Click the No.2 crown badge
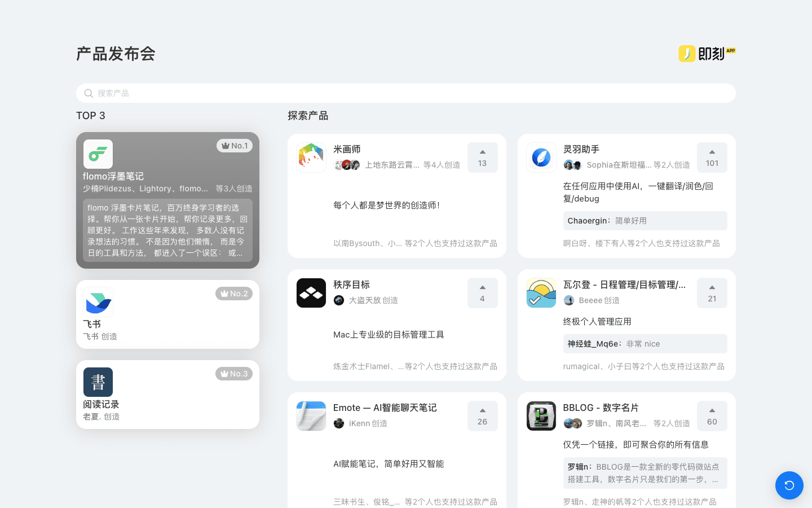 pyautogui.click(x=234, y=294)
